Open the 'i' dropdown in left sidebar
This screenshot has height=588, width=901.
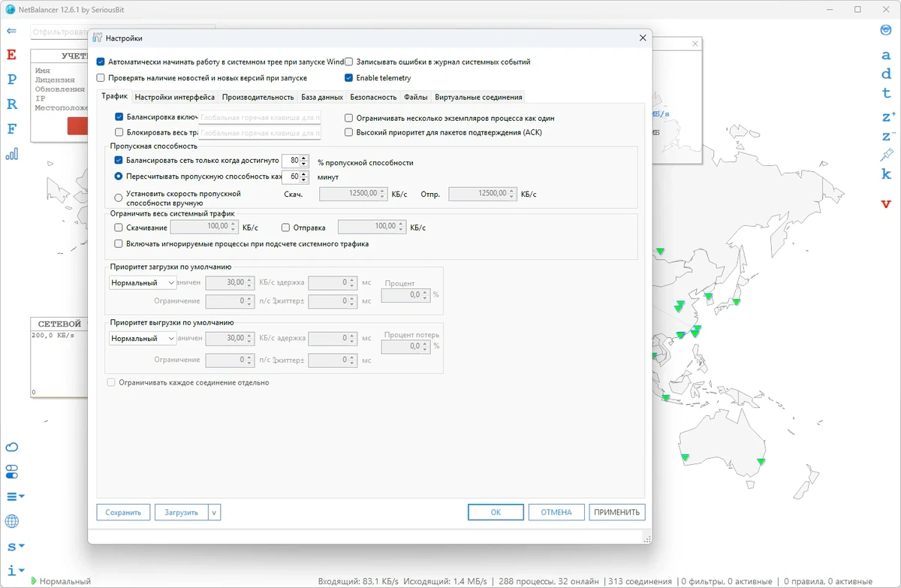(15, 571)
